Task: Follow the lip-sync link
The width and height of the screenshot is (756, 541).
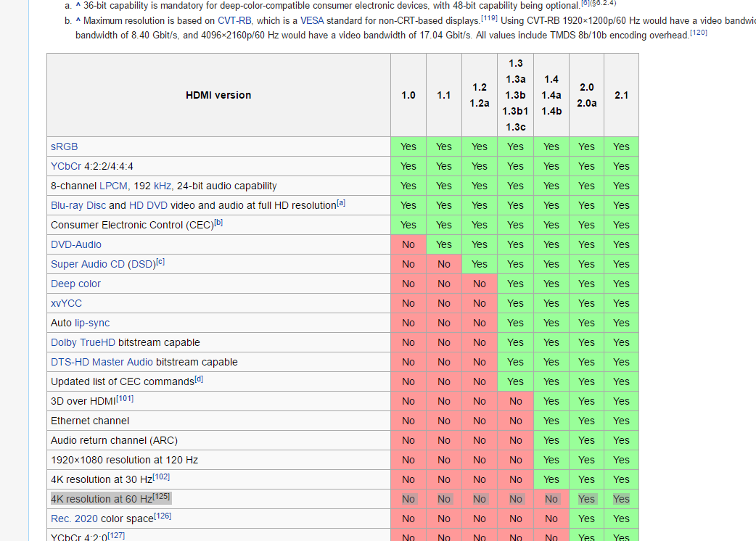Action: pos(92,323)
